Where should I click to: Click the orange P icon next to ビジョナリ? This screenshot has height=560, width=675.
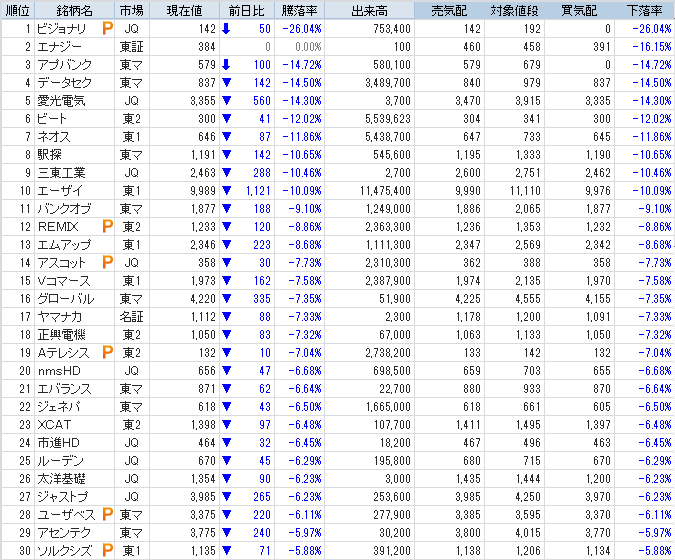(x=107, y=28)
